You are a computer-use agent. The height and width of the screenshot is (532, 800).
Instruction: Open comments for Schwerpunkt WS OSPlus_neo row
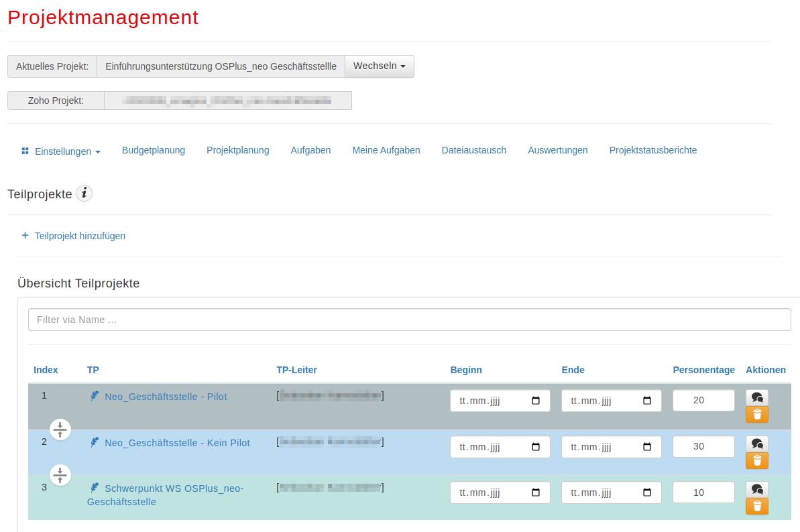click(x=757, y=490)
